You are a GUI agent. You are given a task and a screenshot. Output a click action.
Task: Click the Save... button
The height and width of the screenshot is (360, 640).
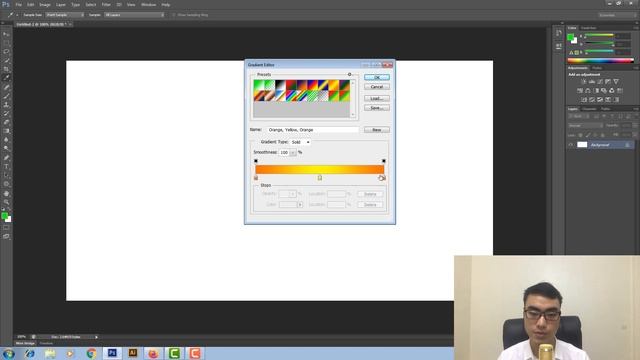(x=377, y=108)
